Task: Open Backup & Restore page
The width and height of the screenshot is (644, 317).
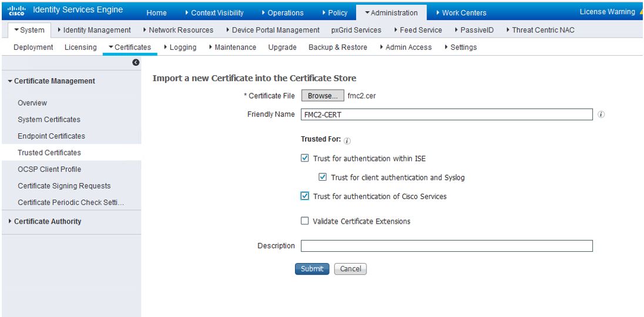Action: (x=338, y=47)
